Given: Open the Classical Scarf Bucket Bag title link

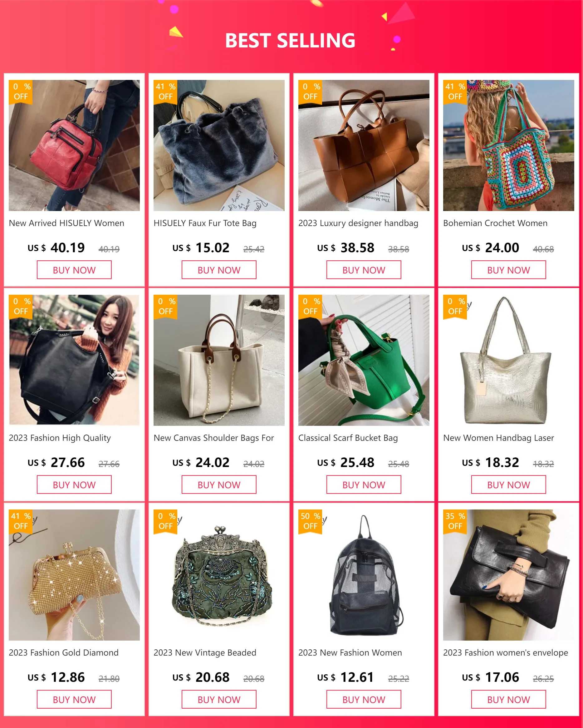Looking at the screenshot, I should (348, 438).
